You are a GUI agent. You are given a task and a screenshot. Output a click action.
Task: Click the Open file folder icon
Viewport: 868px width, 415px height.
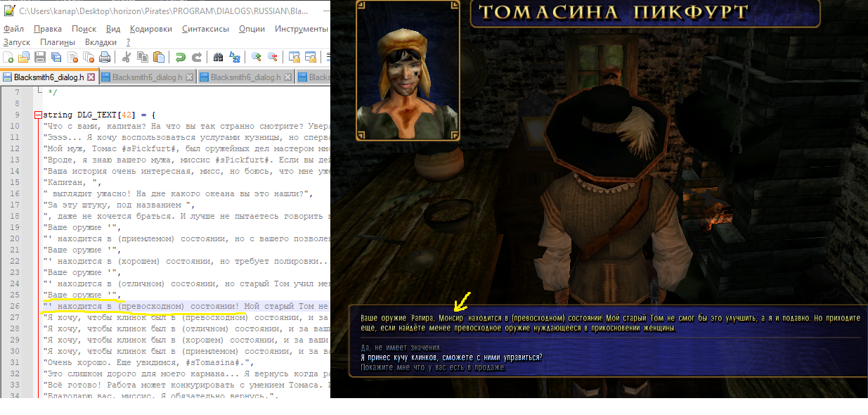coord(24,58)
